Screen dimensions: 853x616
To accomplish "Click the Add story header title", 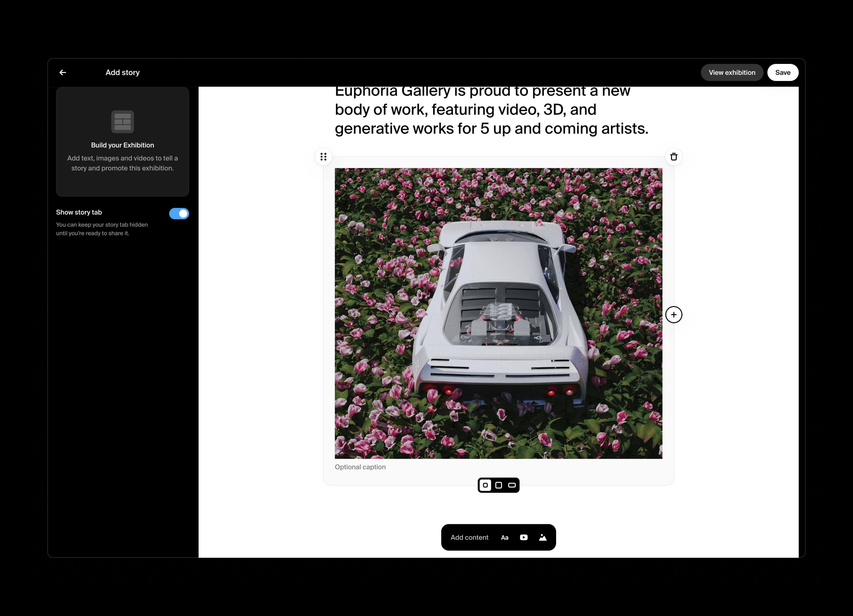I will pos(122,72).
